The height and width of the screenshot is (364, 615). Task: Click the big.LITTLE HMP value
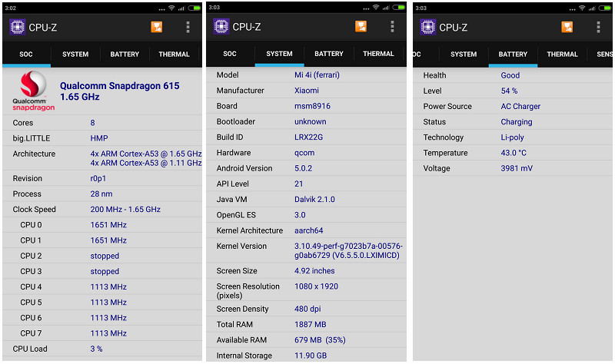point(99,138)
